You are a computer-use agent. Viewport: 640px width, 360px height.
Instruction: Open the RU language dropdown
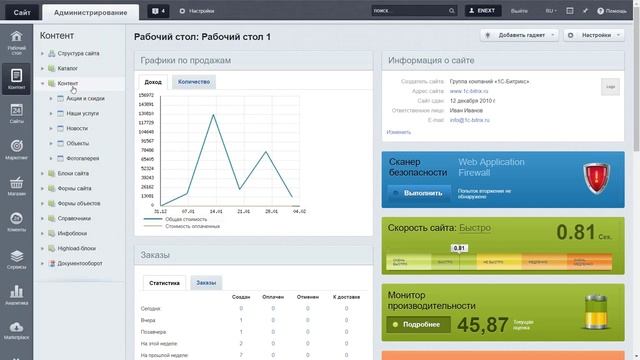(551, 11)
